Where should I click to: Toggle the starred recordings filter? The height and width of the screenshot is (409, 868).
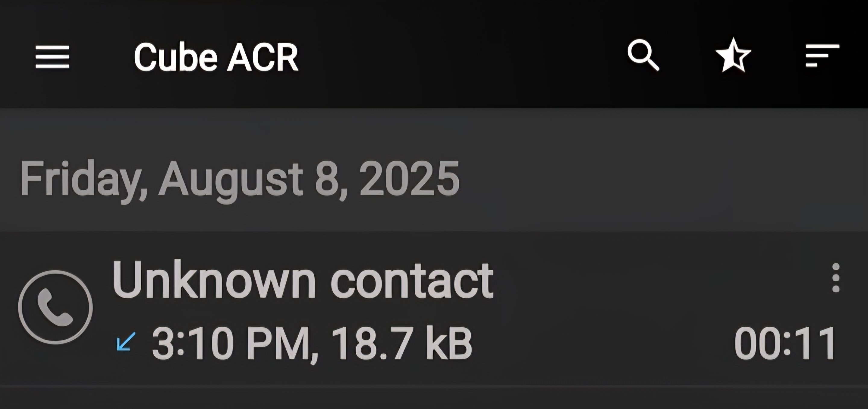[733, 55]
